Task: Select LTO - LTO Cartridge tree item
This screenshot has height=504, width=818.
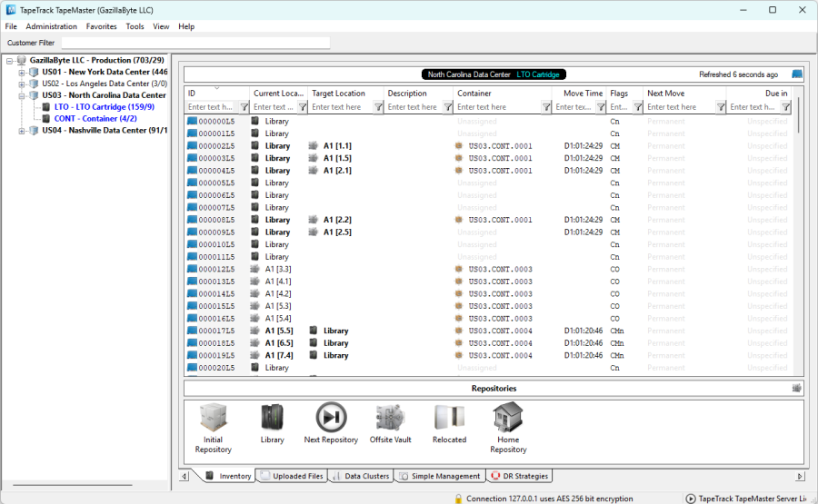Action: [x=105, y=107]
